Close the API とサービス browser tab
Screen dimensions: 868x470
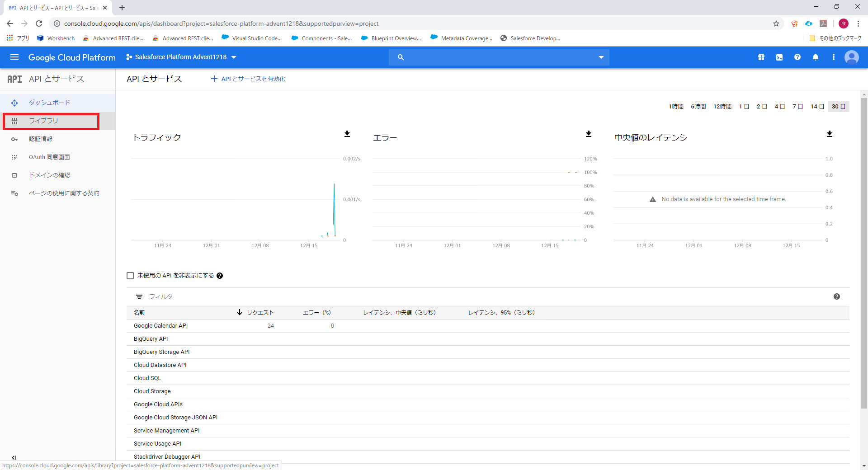click(105, 8)
